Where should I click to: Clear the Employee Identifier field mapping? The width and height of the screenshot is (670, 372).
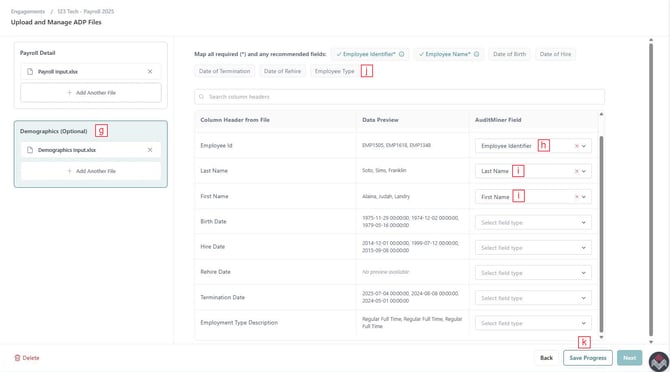(576, 146)
